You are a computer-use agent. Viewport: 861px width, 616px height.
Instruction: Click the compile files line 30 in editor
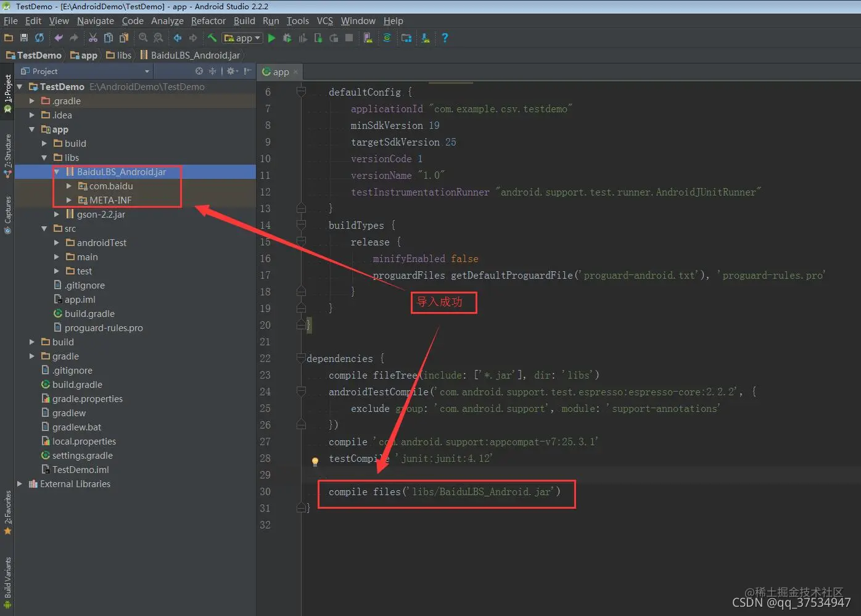pyautogui.click(x=444, y=491)
